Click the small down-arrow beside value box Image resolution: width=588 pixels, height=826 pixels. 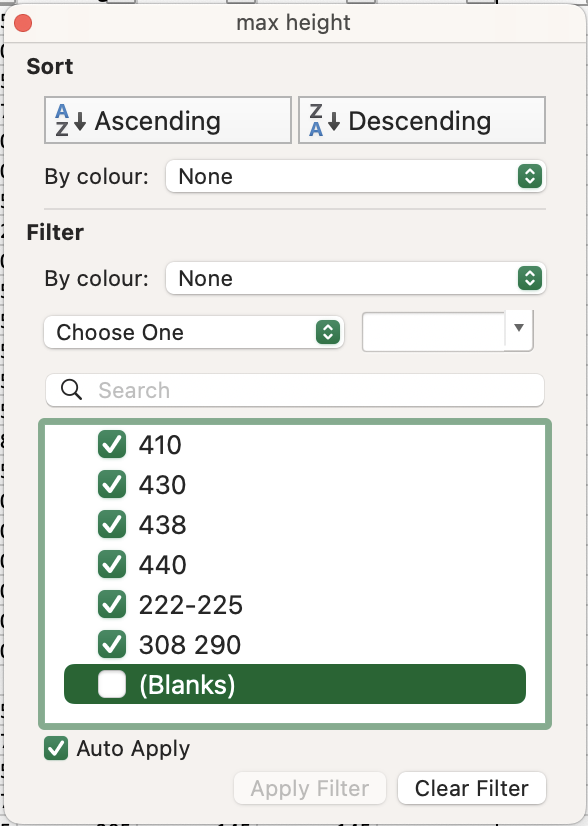click(x=519, y=330)
